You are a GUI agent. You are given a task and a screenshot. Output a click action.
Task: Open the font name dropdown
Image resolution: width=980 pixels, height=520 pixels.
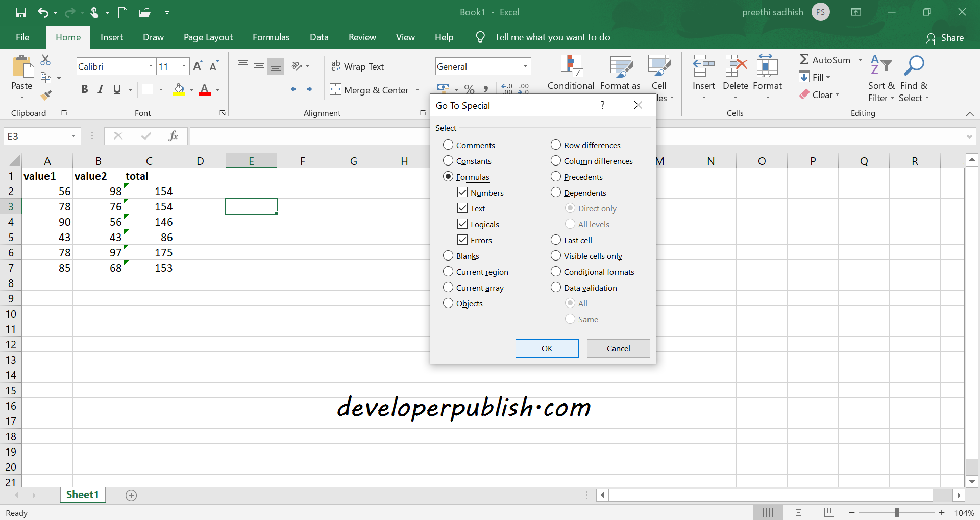click(150, 66)
